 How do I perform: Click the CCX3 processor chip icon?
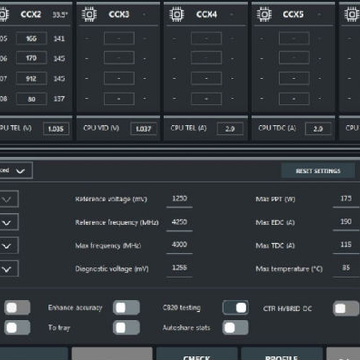click(89, 14)
